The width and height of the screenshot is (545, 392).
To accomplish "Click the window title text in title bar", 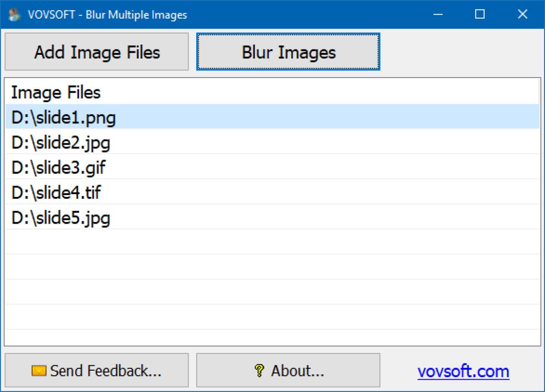I will [107, 15].
